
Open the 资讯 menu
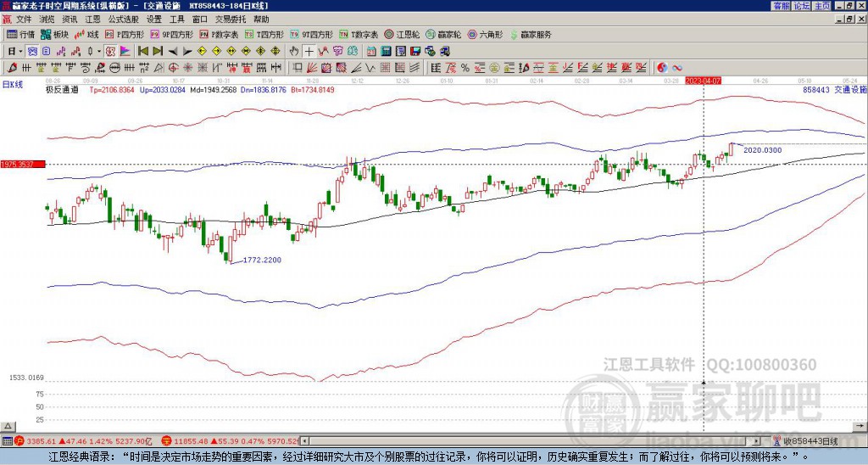70,20
